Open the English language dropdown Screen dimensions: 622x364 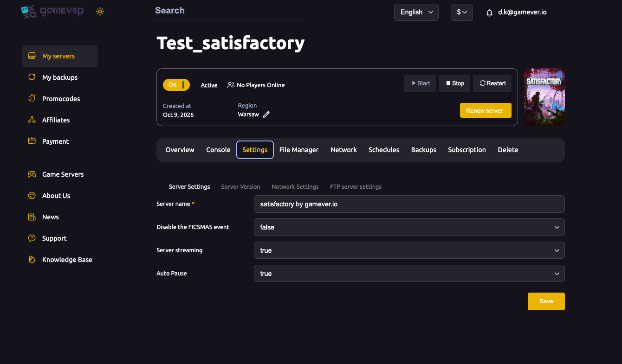tap(416, 12)
